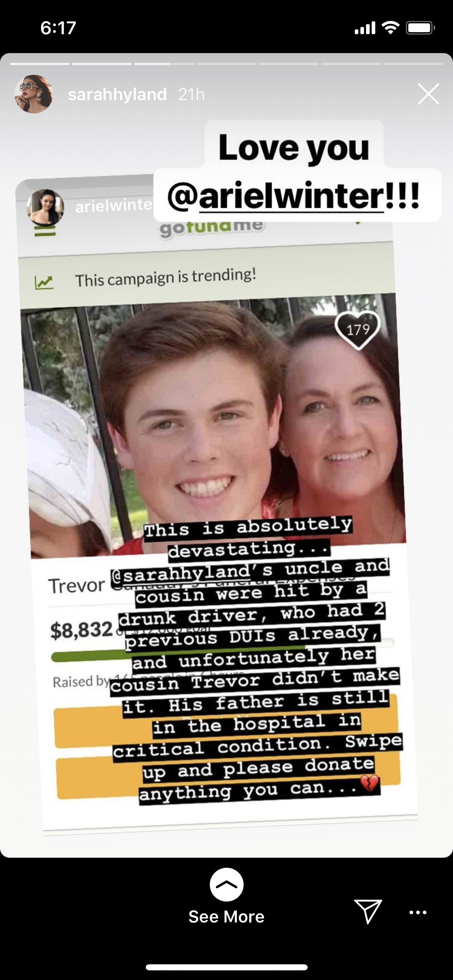
Task: Open the sarahhyland username link
Action: tap(117, 95)
